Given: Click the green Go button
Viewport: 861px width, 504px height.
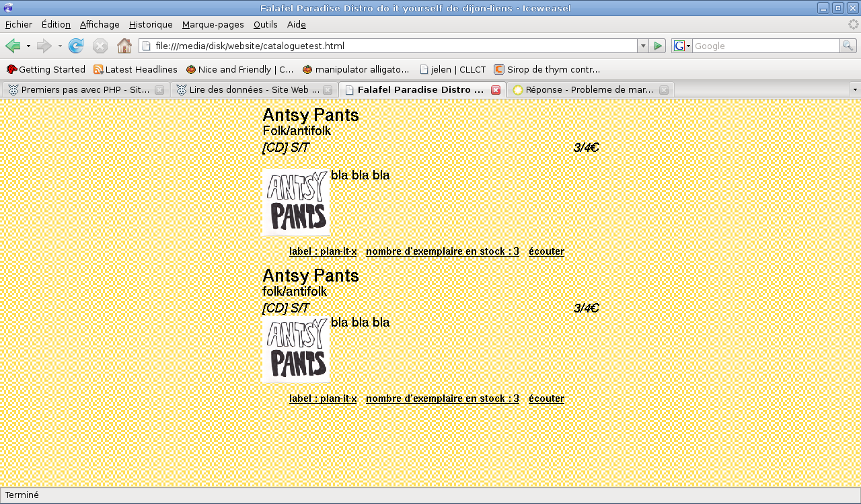Looking at the screenshot, I should [x=659, y=46].
